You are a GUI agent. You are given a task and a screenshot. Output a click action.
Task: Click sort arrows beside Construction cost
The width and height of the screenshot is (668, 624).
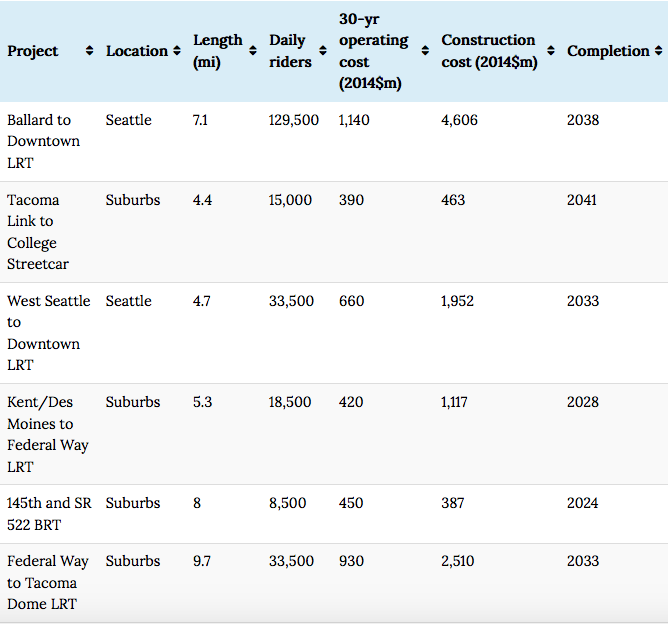(551, 51)
